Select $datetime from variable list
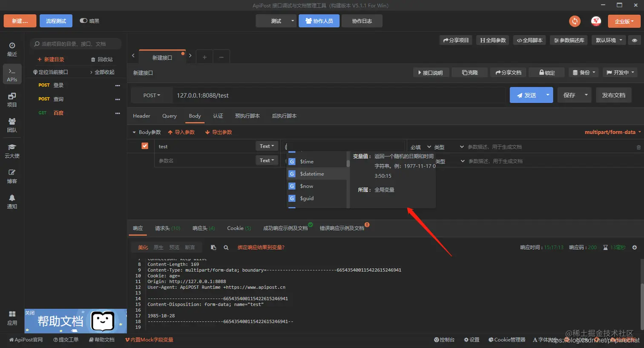 (317, 174)
